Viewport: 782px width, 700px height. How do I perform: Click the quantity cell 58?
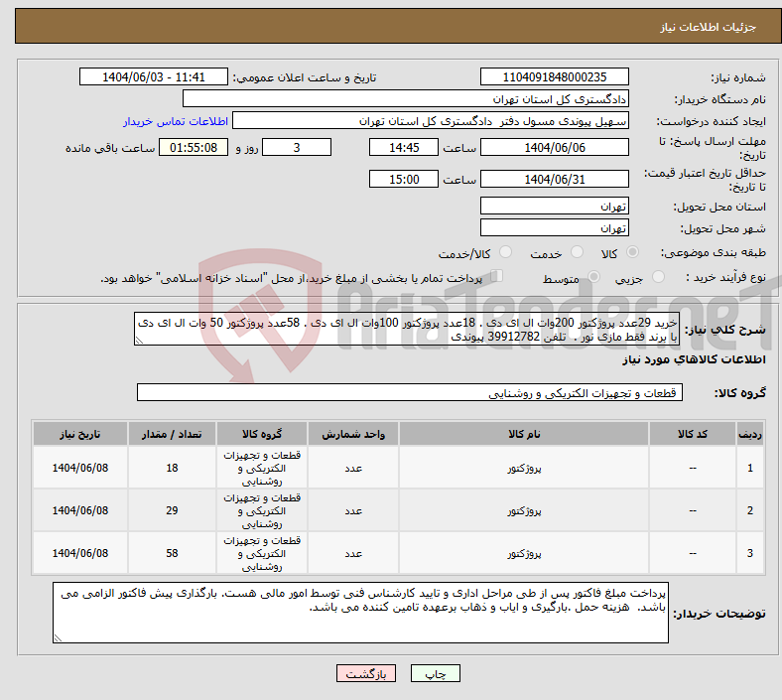click(x=172, y=553)
